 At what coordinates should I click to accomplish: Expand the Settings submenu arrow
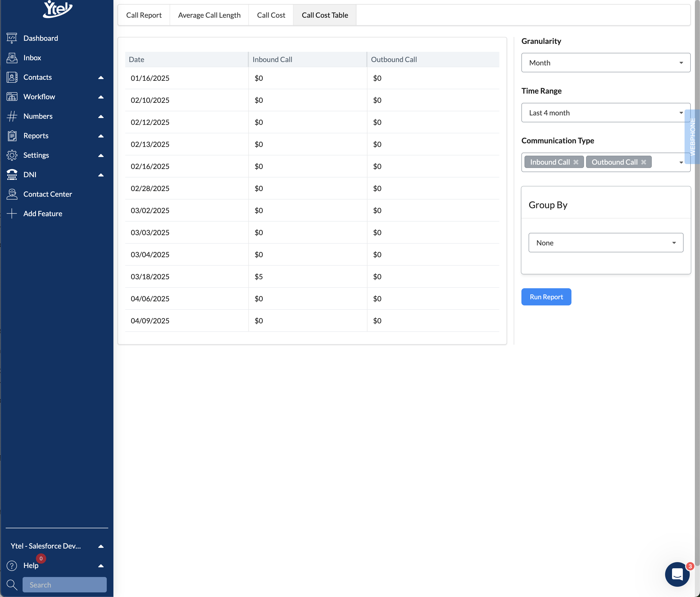click(x=101, y=155)
